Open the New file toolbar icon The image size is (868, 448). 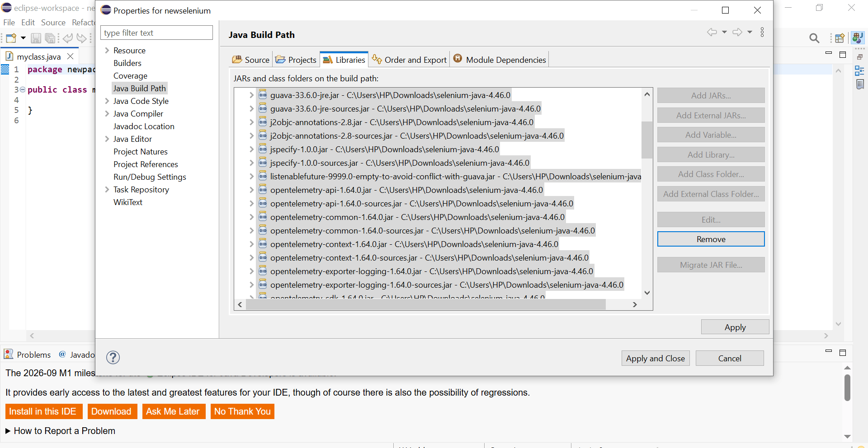tap(11, 38)
